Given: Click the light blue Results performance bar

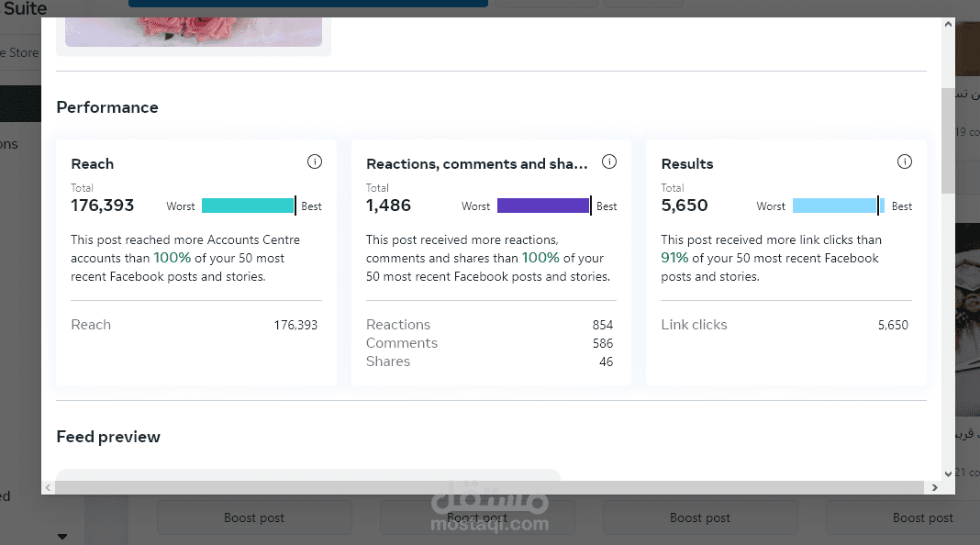Looking at the screenshot, I should point(835,206).
